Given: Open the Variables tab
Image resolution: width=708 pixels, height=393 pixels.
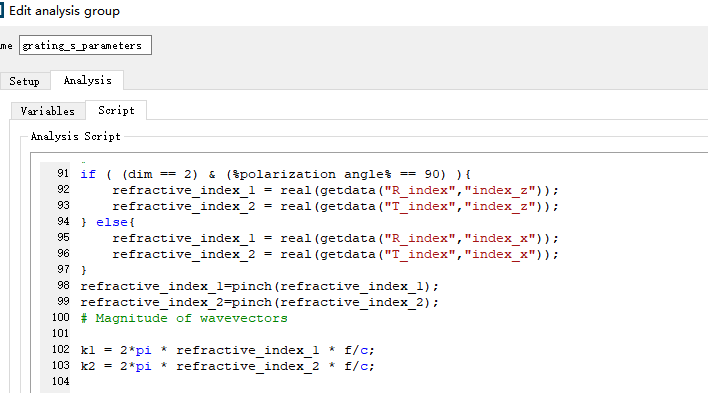Looking at the screenshot, I should coord(48,111).
